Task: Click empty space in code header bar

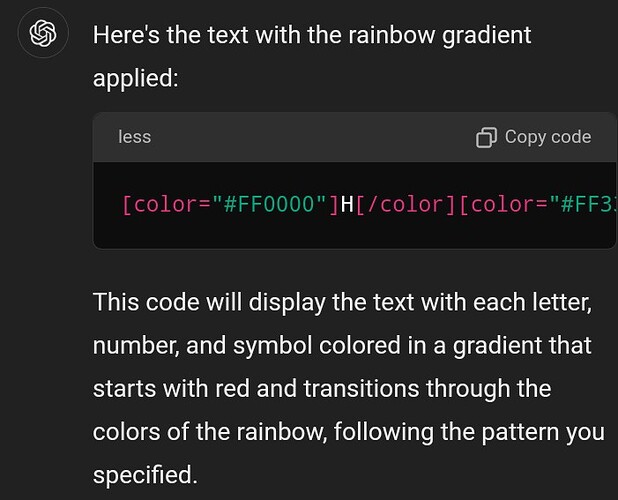Action: [311, 137]
